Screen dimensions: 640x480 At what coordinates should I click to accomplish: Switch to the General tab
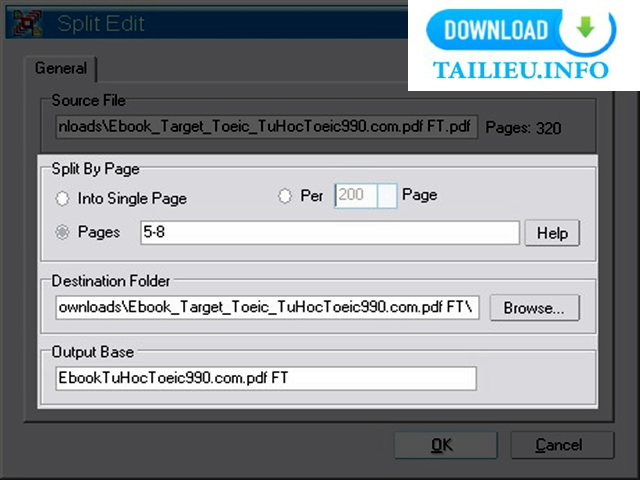(61, 68)
